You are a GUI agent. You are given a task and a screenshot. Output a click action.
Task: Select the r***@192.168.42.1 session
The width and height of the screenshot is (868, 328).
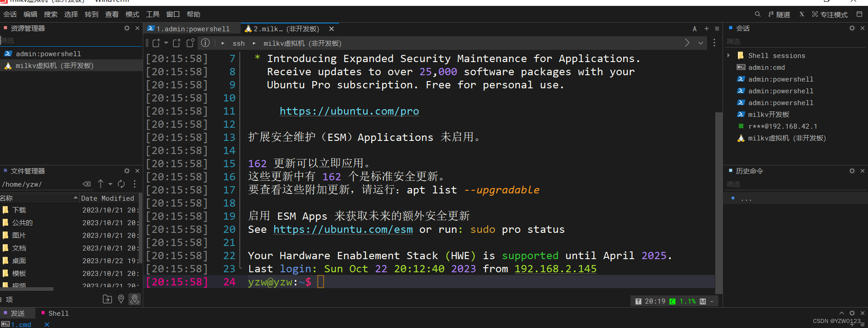[783, 126]
